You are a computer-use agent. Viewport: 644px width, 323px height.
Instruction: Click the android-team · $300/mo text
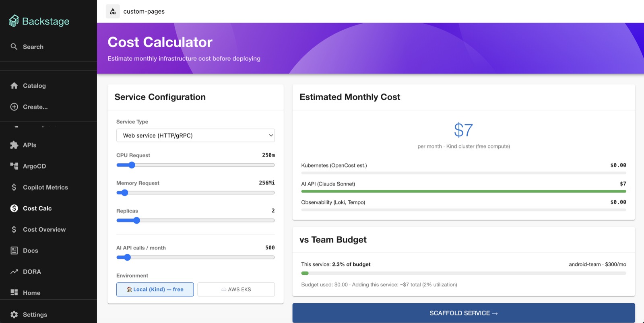click(597, 264)
